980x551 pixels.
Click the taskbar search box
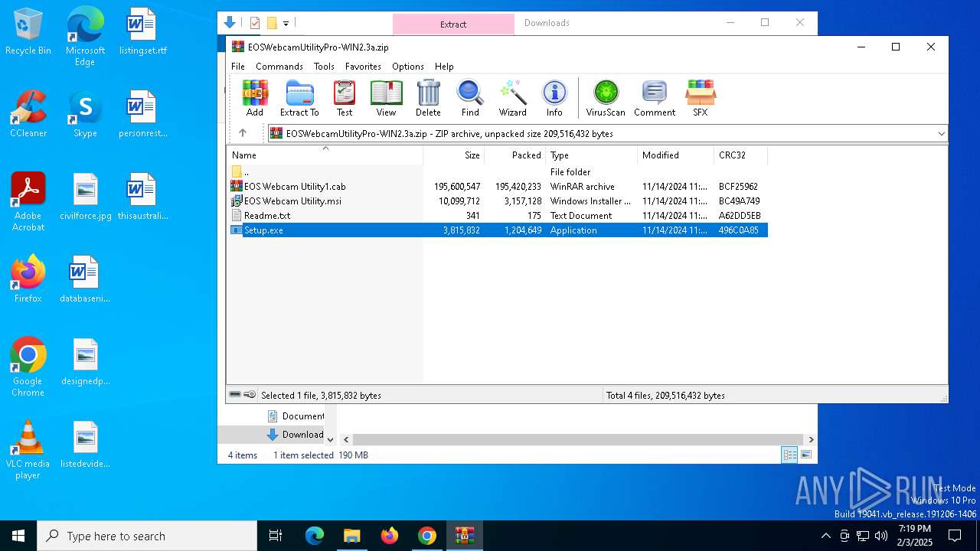[147, 536]
